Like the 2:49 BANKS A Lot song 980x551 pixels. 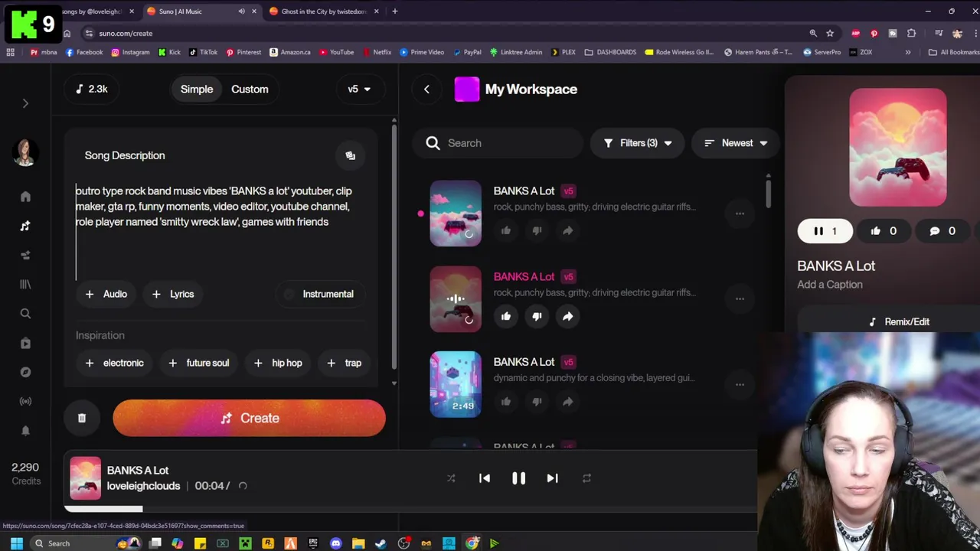[506, 402]
